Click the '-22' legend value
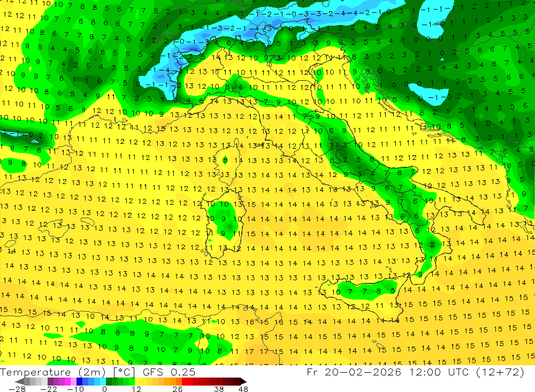The height and width of the screenshot is (392, 535). click(49, 389)
